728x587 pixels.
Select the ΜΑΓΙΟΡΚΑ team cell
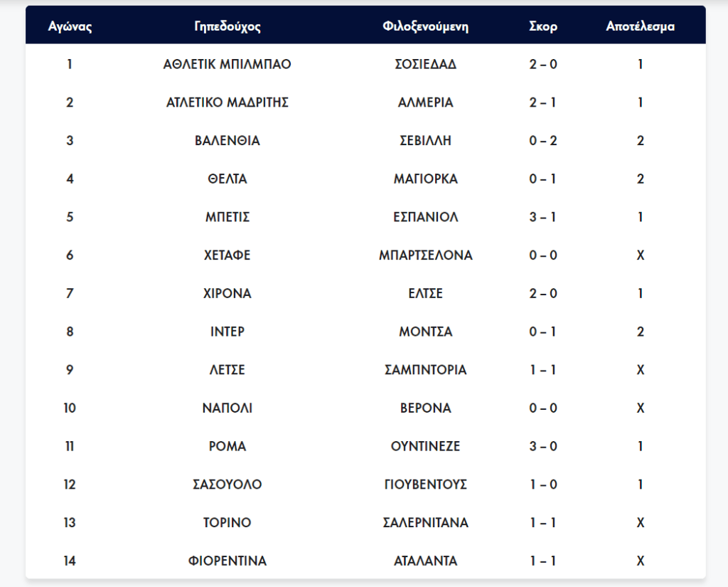[425, 179]
